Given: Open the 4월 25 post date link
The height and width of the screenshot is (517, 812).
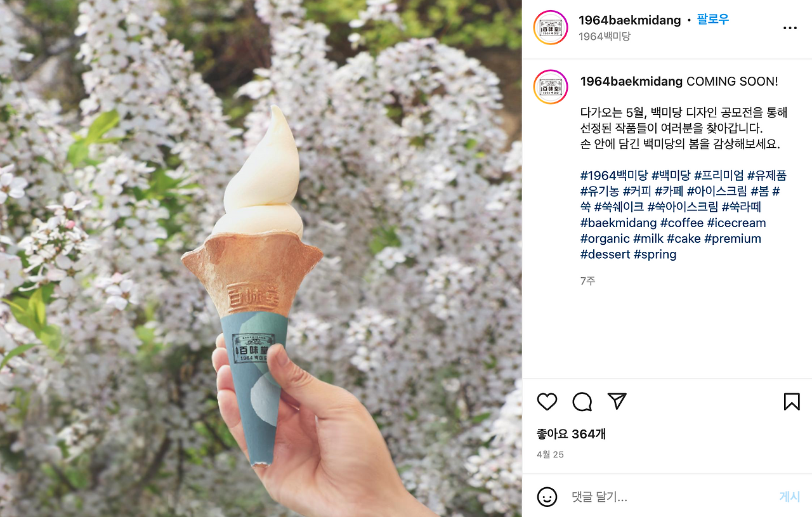Looking at the screenshot, I should [x=550, y=454].
